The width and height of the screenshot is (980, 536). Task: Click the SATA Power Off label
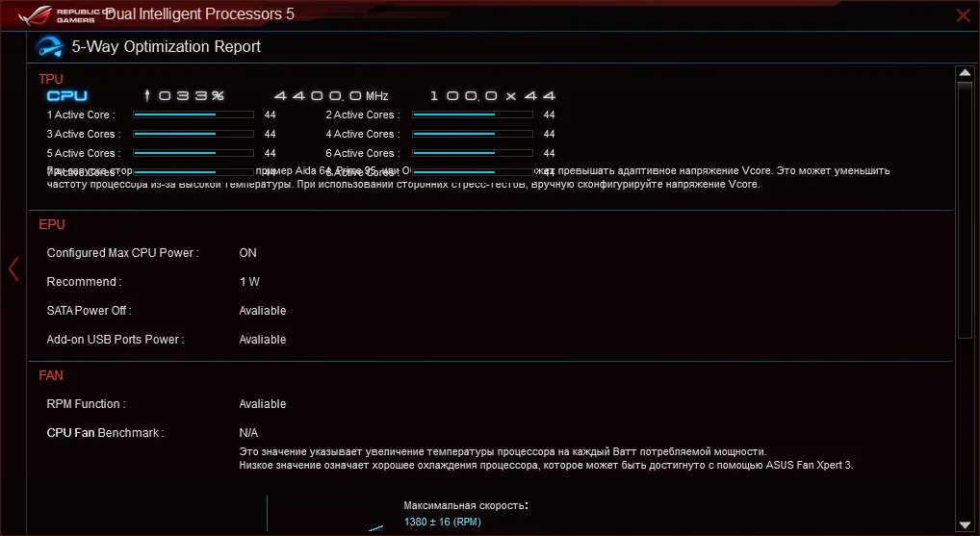[x=89, y=311]
